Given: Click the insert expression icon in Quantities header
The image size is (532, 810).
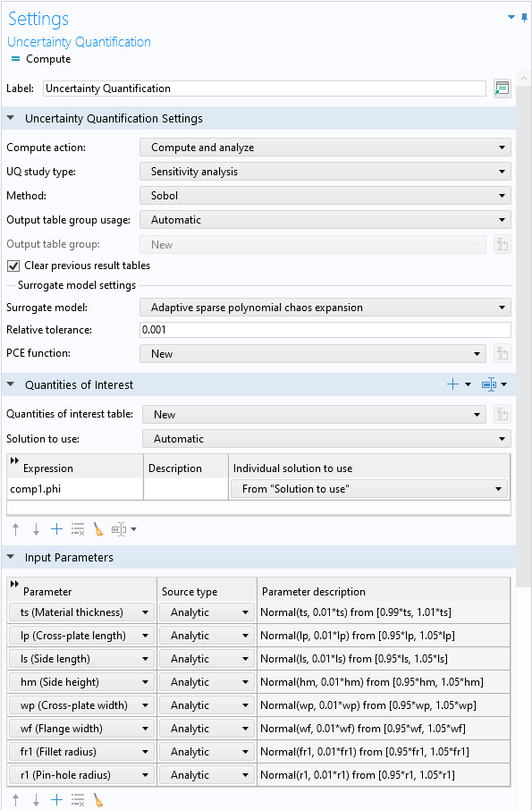Looking at the screenshot, I should [x=488, y=384].
